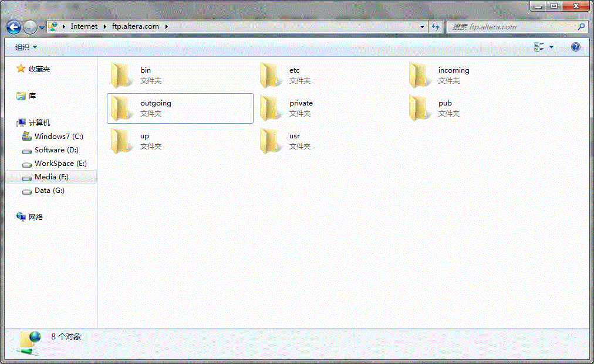Open Data (G:) drive
Viewport: 594px width, 364px height.
pos(50,190)
